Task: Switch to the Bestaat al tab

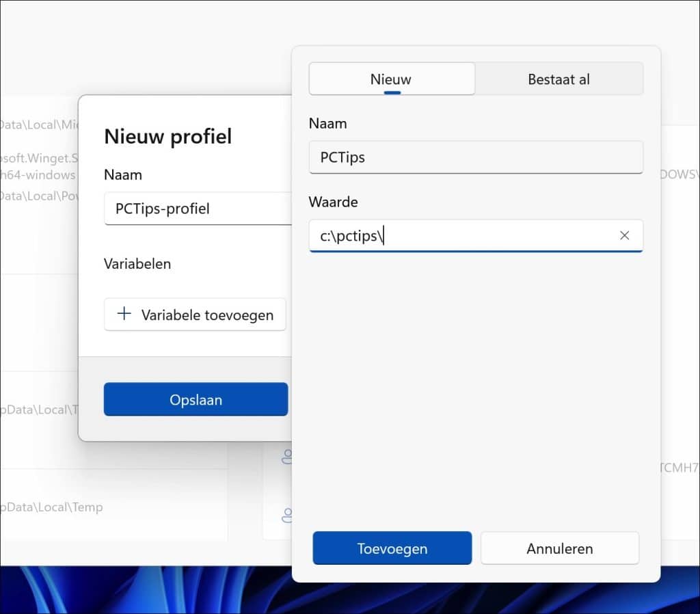Action: tap(559, 79)
